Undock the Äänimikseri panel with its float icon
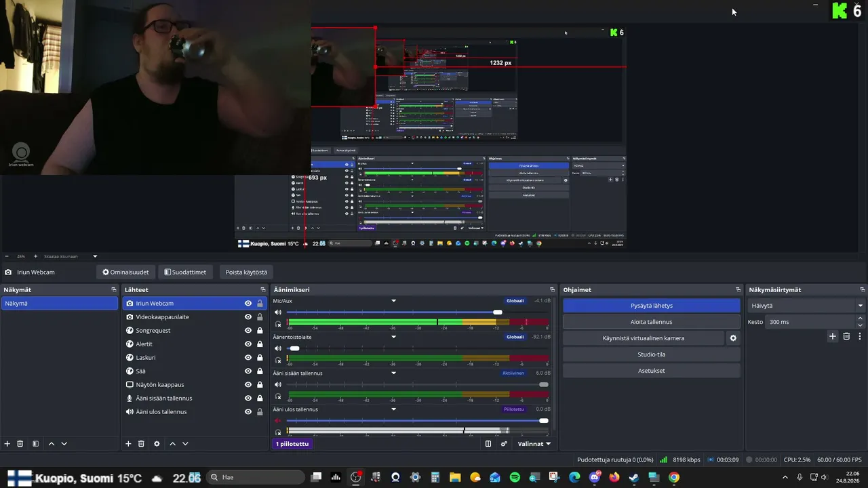Viewport: 868px width, 488px height. click(x=553, y=289)
